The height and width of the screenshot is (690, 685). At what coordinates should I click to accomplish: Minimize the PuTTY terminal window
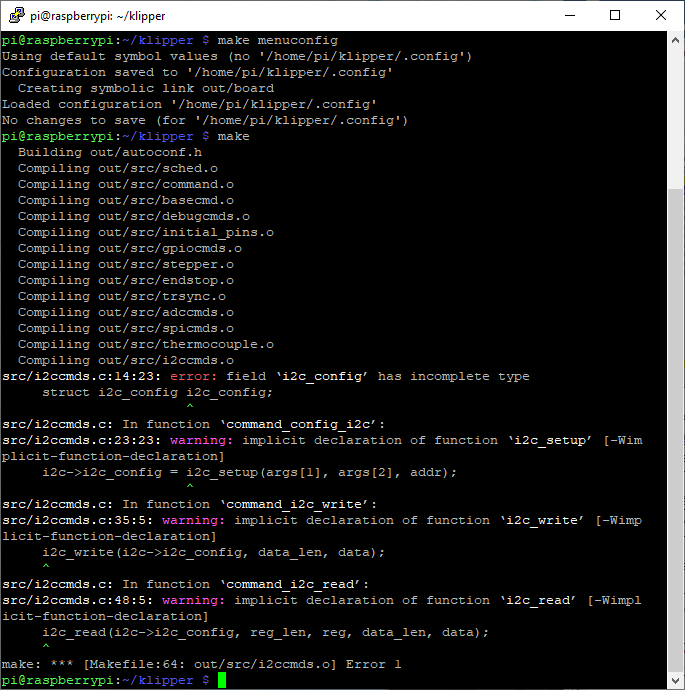coord(570,15)
